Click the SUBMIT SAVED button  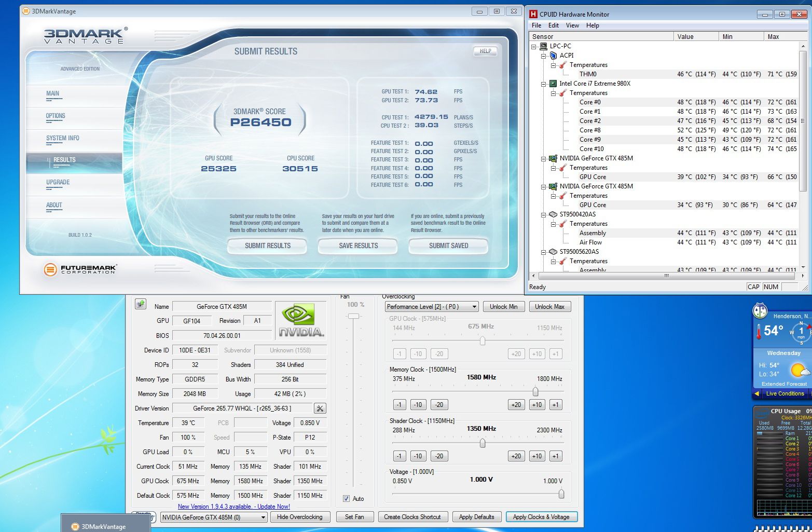[448, 245]
